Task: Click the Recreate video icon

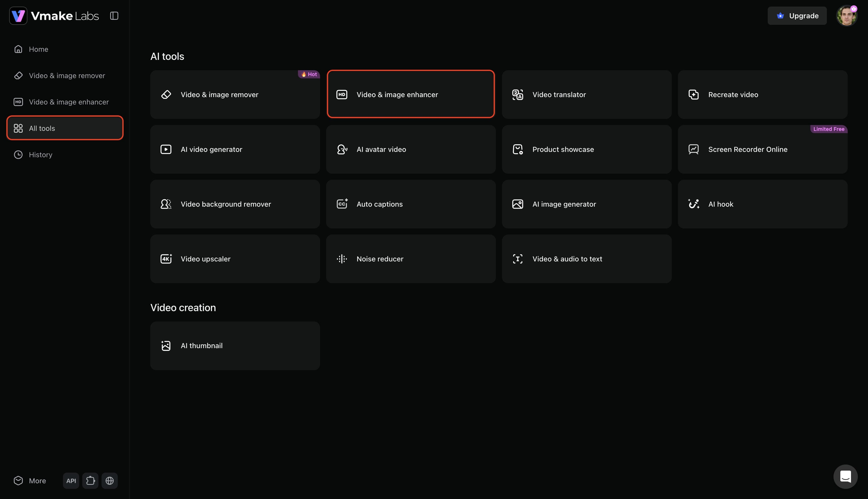Action: coord(693,95)
